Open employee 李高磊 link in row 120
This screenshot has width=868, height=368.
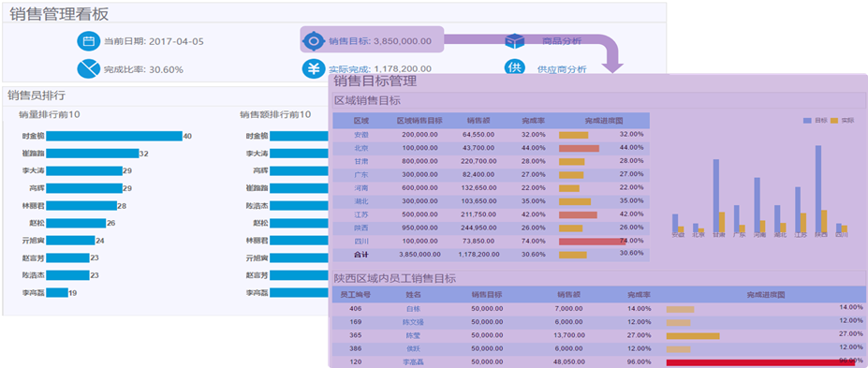coord(413,361)
